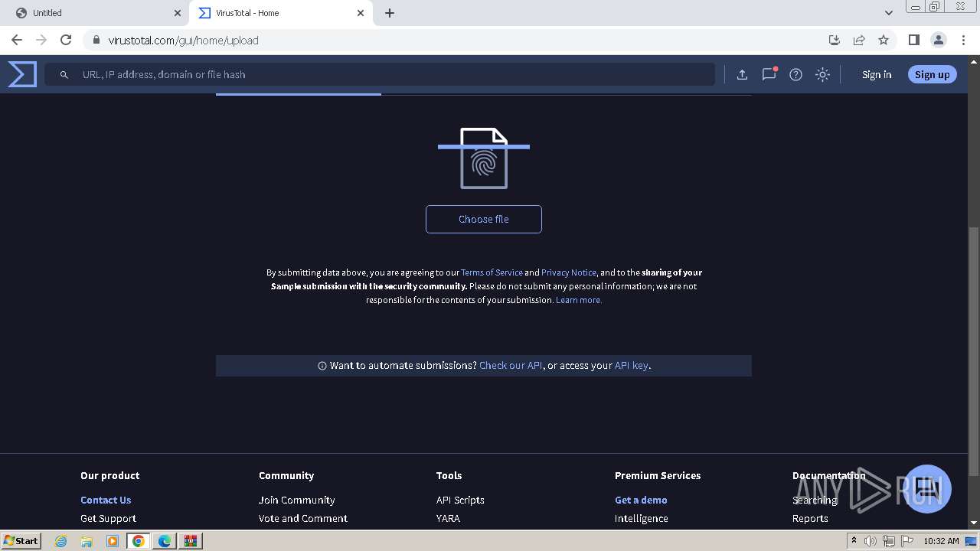Open the notifications speech bubble icon
Screen dimensions: 980x551
[x=769, y=74]
